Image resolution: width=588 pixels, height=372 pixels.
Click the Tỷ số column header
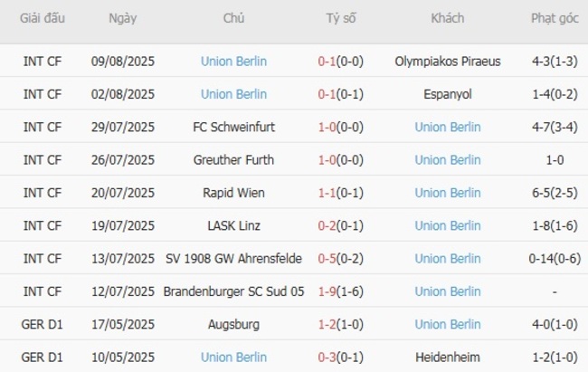pos(341,18)
